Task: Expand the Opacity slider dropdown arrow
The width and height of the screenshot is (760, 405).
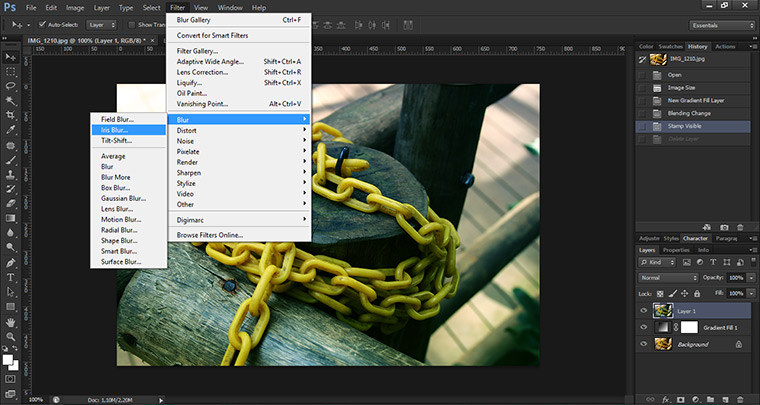Action: click(x=751, y=277)
